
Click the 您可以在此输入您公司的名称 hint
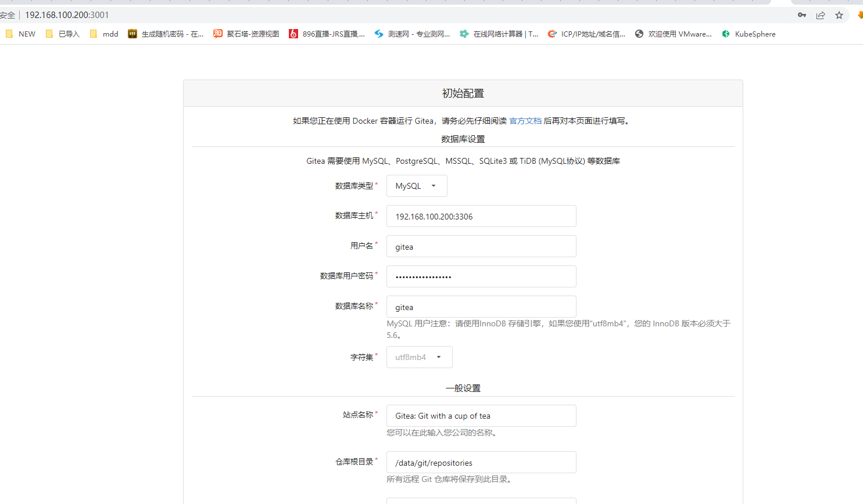point(442,433)
